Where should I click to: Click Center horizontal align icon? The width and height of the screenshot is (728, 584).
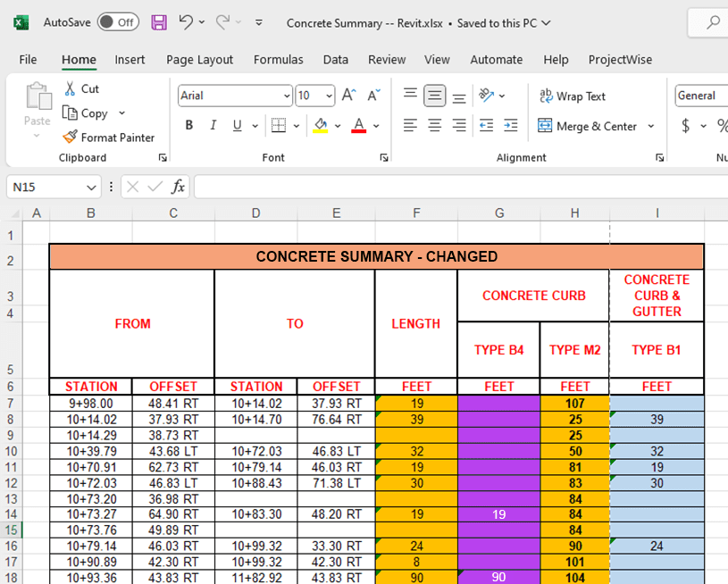[x=435, y=125]
